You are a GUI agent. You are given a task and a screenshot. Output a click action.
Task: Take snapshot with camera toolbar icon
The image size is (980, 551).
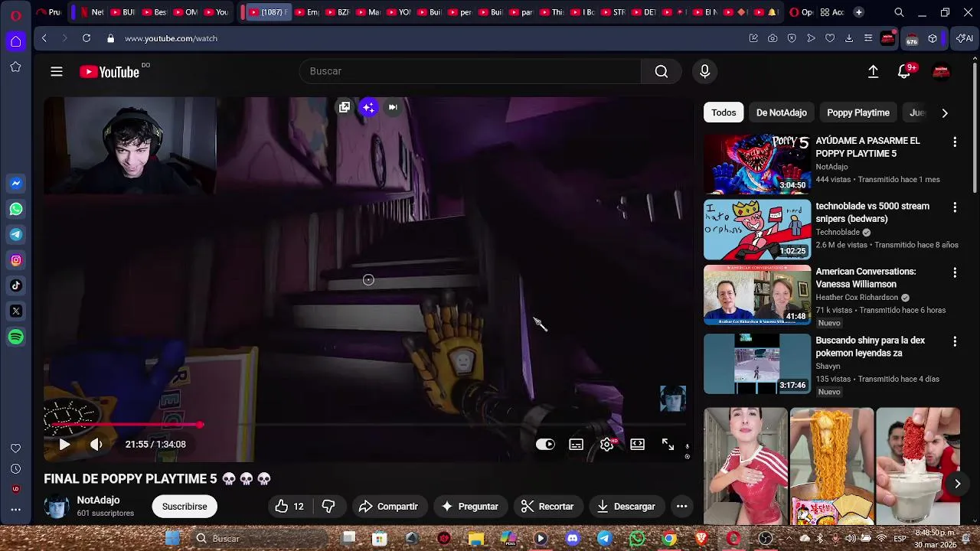pyautogui.click(x=773, y=38)
